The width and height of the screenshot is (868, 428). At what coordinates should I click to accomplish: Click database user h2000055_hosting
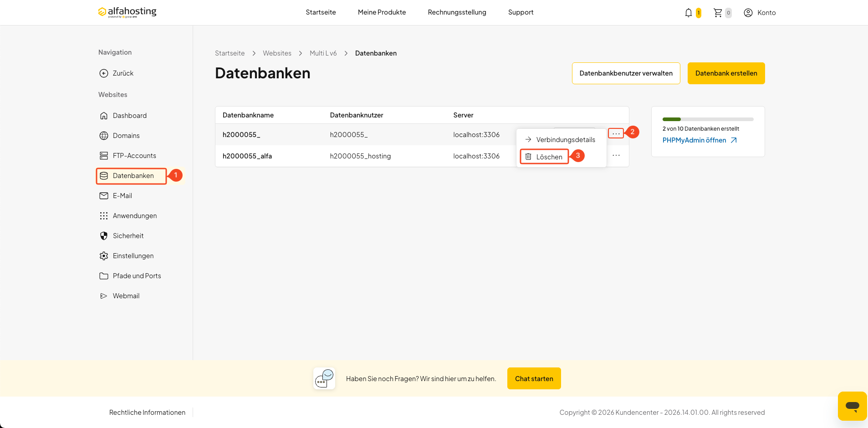[360, 156]
